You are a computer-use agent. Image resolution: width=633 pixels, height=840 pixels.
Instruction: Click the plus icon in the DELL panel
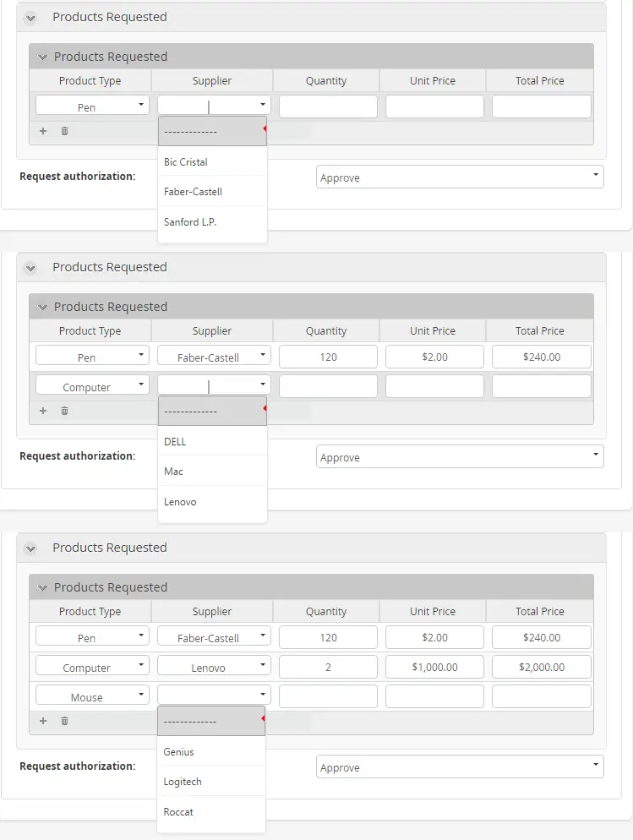pos(43,411)
